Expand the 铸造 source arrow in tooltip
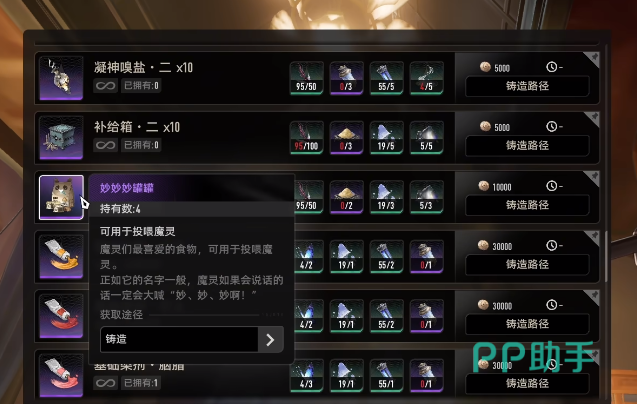The image size is (637, 404). point(271,339)
